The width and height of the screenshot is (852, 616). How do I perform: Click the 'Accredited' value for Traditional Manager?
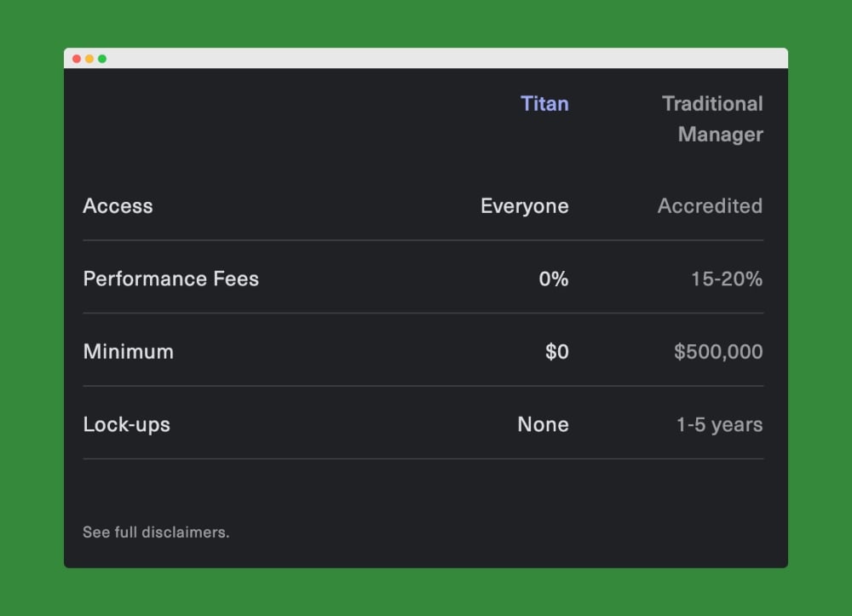click(711, 206)
